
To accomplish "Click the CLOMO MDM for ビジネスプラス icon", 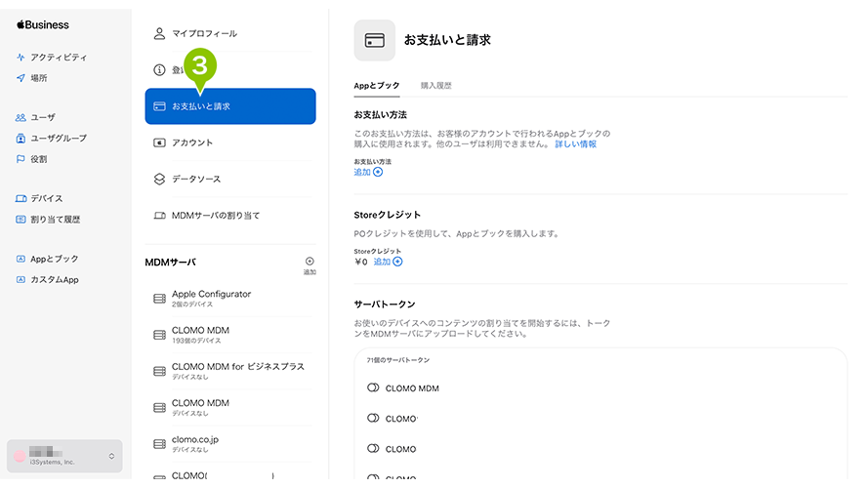I will click(159, 371).
